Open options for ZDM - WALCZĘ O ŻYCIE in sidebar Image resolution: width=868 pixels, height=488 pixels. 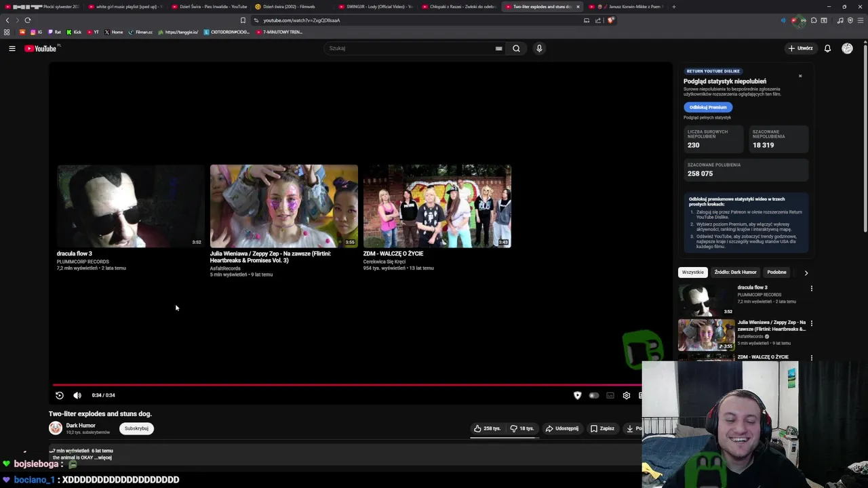click(x=812, y=358)
